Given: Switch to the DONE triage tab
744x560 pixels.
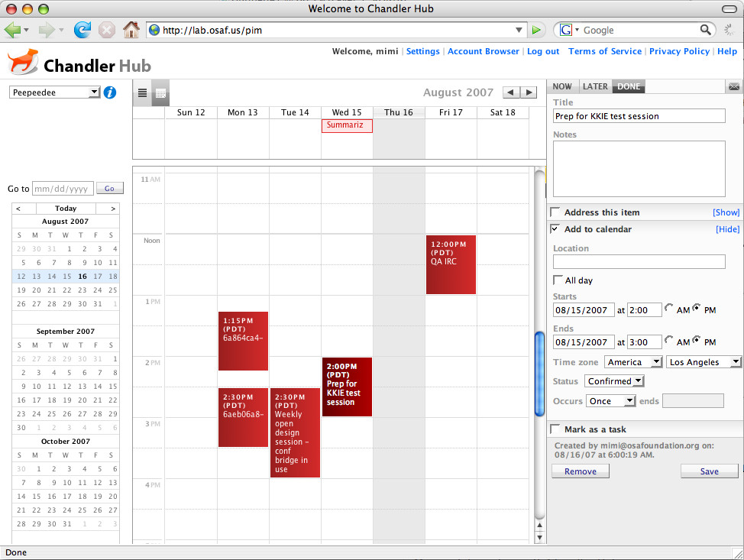Looking at the screenshot, I should (x=629, y=86).
